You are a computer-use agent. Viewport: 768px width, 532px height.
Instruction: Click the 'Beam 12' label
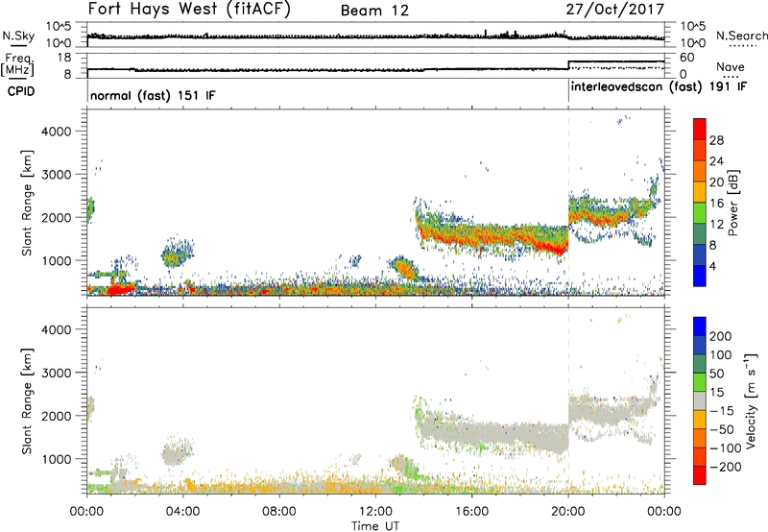coord(374,11)
